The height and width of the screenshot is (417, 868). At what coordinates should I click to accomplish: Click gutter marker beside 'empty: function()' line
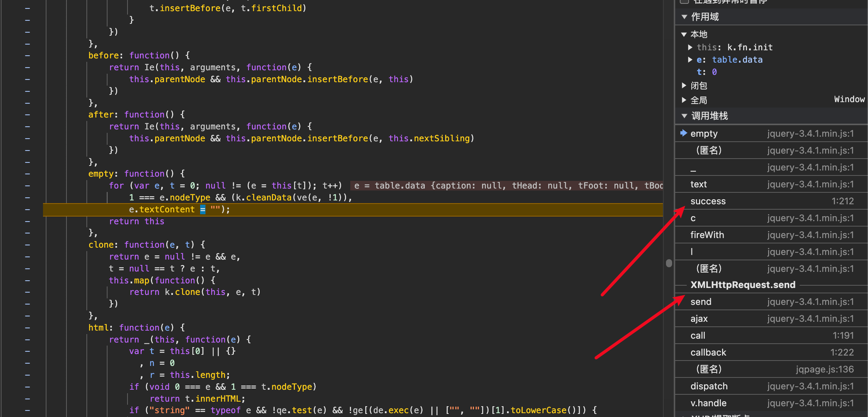click(x=28, y=174)
